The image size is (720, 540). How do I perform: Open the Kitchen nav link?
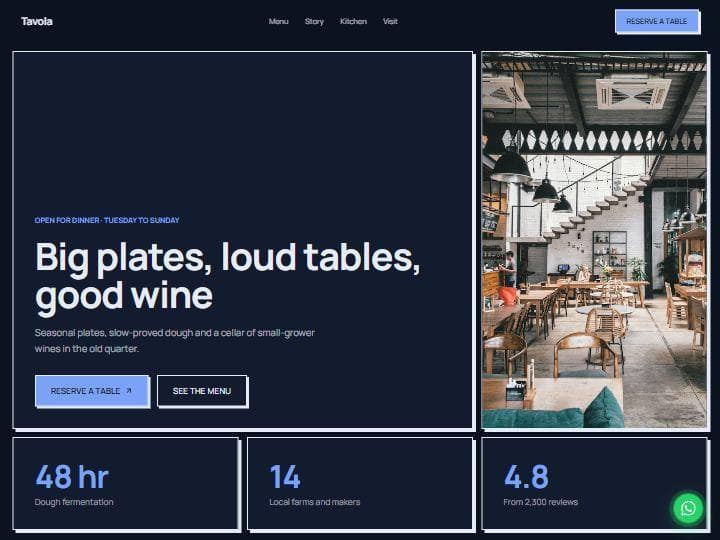pos(353,22)
